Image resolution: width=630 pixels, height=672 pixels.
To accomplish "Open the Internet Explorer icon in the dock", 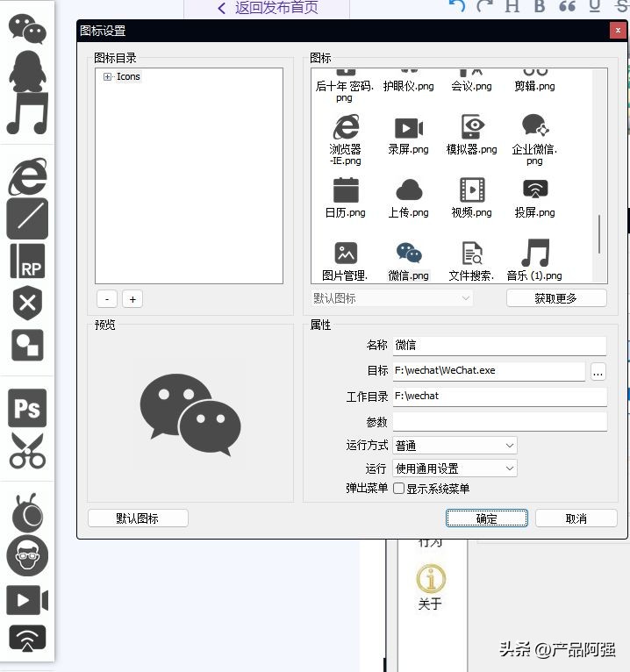I will 27,175.
